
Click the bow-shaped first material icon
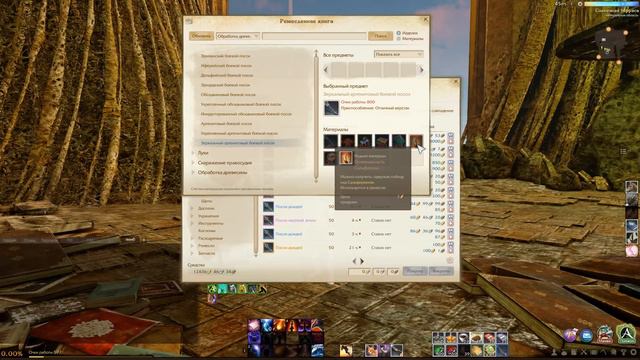(x=330, y=141)
